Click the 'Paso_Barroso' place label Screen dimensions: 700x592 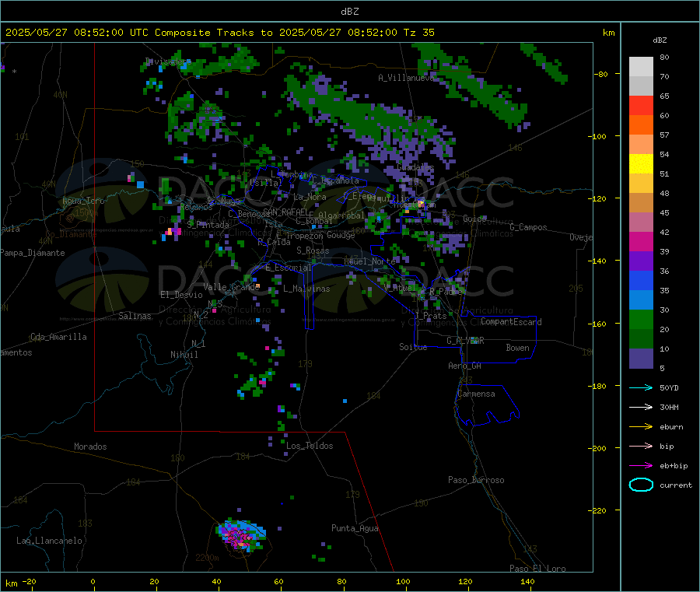476,480
